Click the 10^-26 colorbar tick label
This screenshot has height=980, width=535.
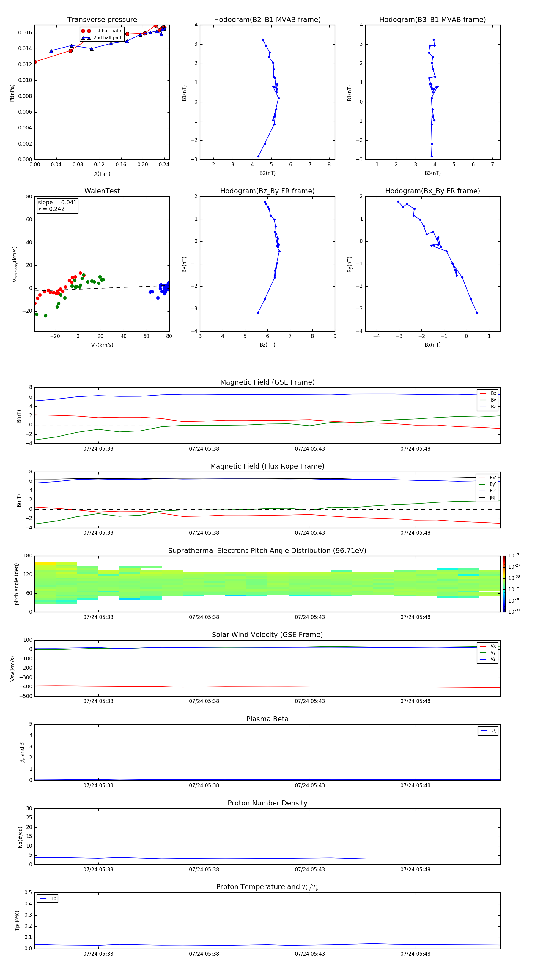[514, 555]
